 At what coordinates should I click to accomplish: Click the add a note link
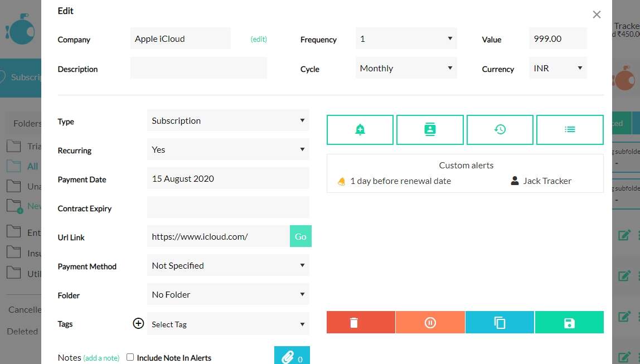pyautogui.click(x=101, y=358)
